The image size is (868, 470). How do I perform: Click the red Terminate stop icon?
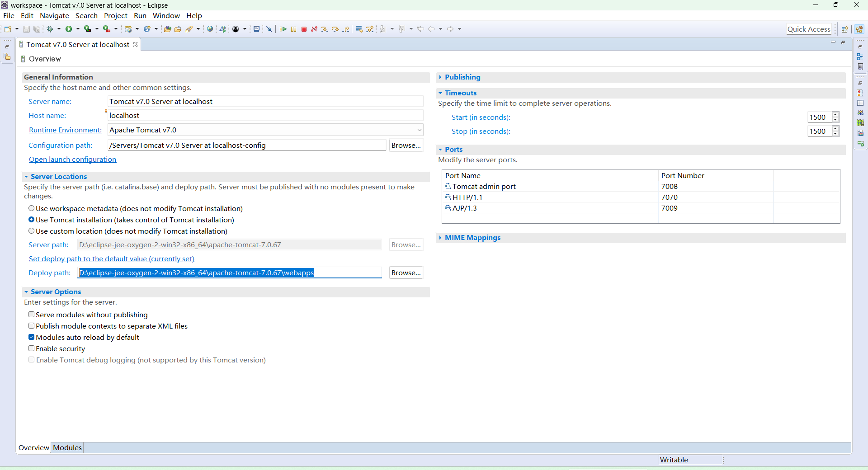pyautogui.click(x=304, y=29)
